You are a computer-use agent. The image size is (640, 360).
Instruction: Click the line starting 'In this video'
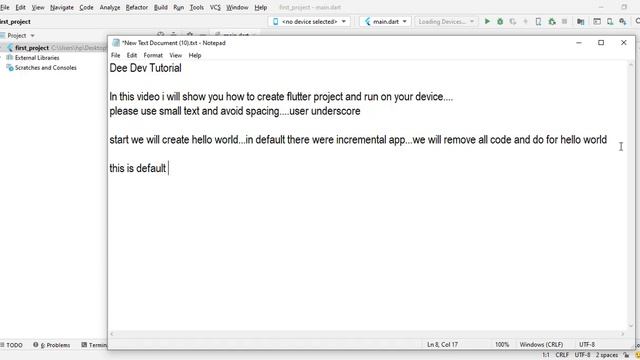[281, 97]
